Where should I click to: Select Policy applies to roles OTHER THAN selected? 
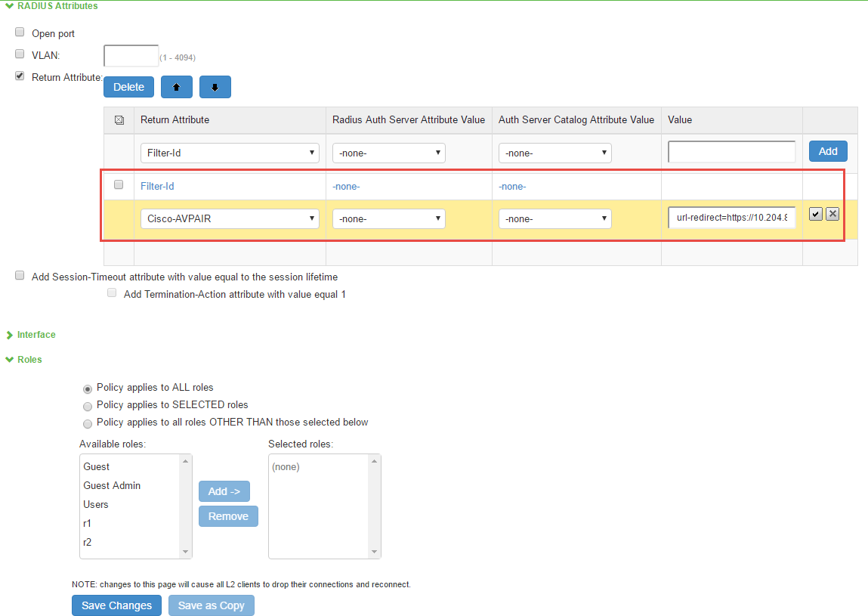click(88, 424)
